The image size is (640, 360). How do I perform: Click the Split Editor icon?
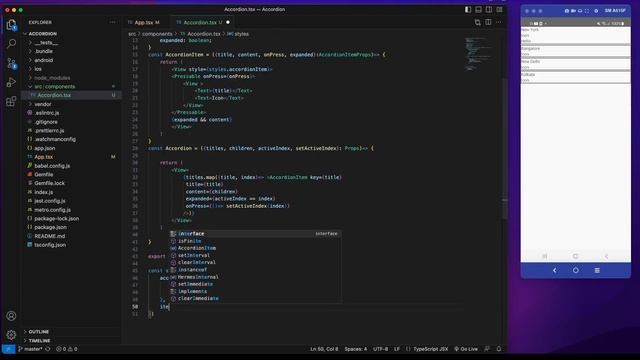coord(488,22)
